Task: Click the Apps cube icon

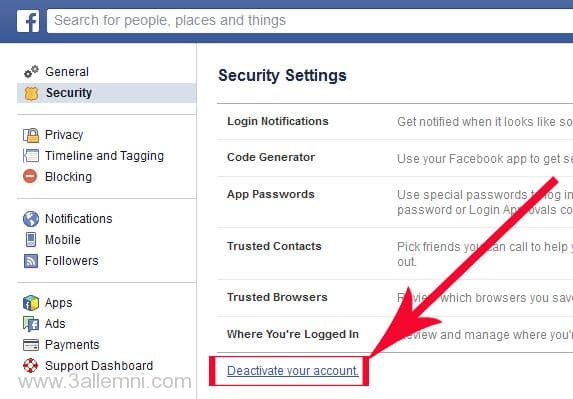Action: (x=31, y=303)
